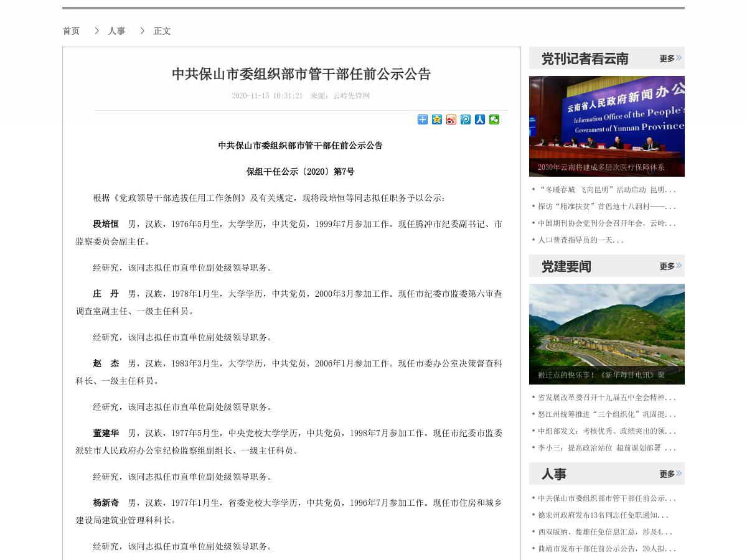Click the 搬迁点的快乐事 village photo

click(606, 334)
